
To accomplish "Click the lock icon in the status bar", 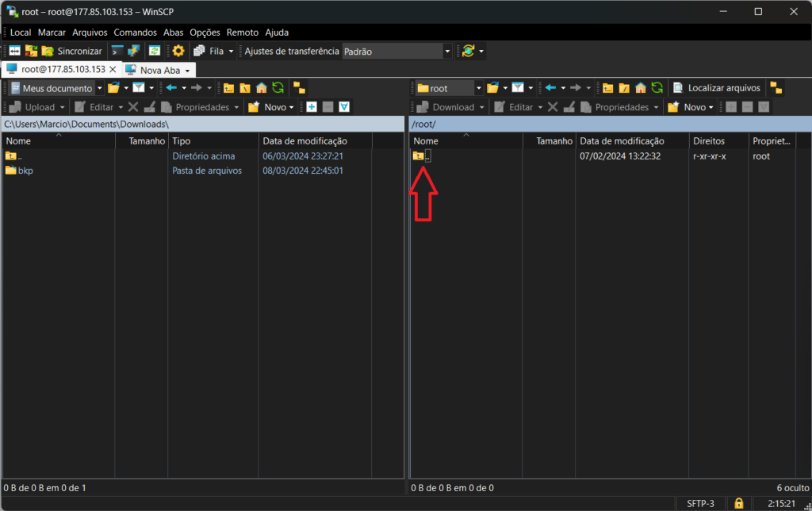I will pyautogui.click(x=739, y=503).
